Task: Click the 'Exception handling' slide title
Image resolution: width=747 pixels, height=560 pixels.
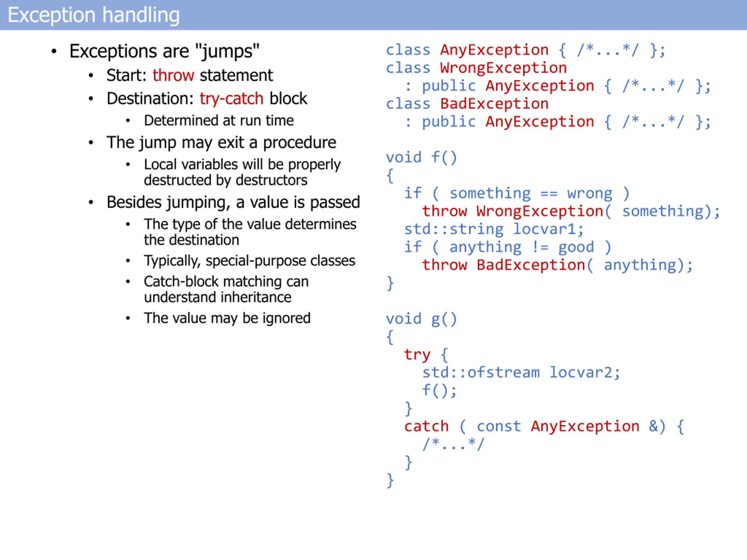Action: click(x=94, y=15)
